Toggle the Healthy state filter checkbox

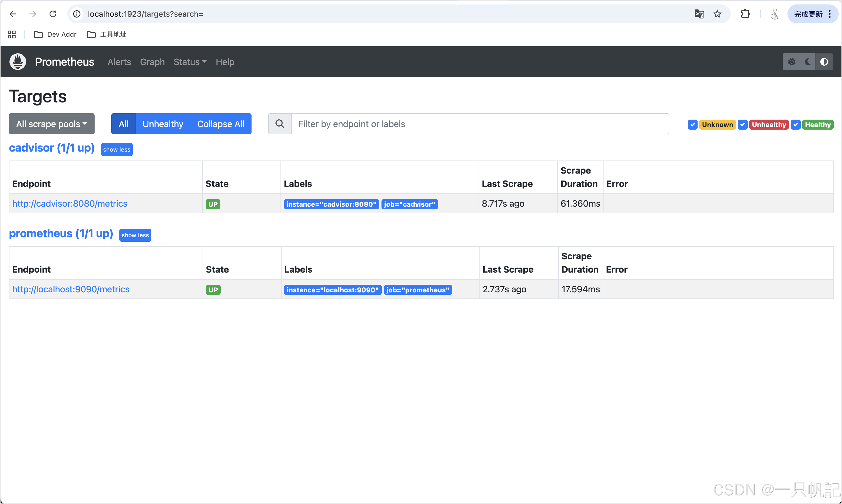(x=796, y=125)
